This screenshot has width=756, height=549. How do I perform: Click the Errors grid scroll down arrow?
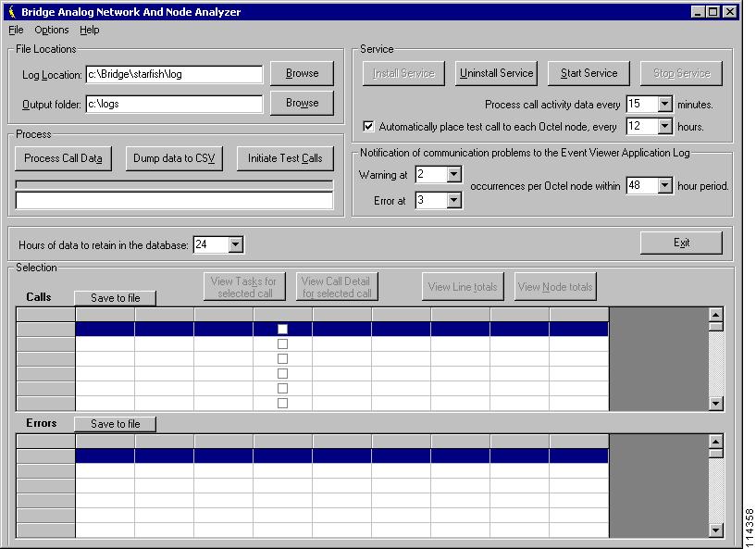[x=716, y=530]
